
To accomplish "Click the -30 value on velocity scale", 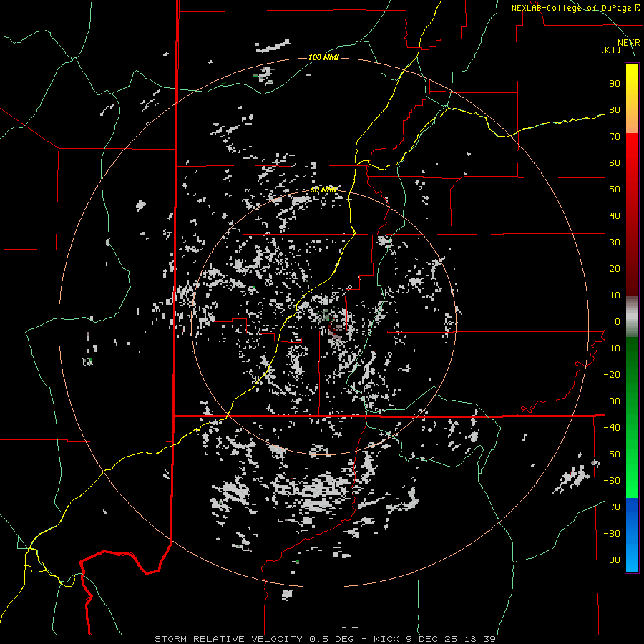I will click(612, 401).
